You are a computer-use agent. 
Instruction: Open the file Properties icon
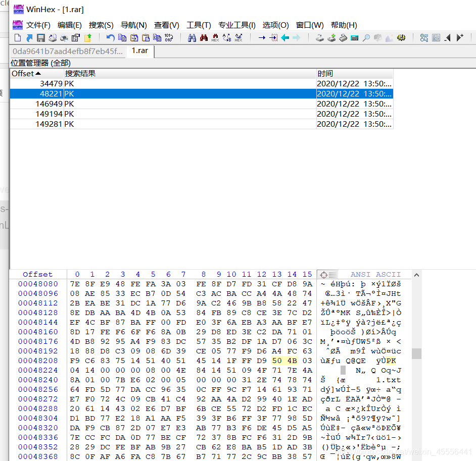[x=76, y=38]
